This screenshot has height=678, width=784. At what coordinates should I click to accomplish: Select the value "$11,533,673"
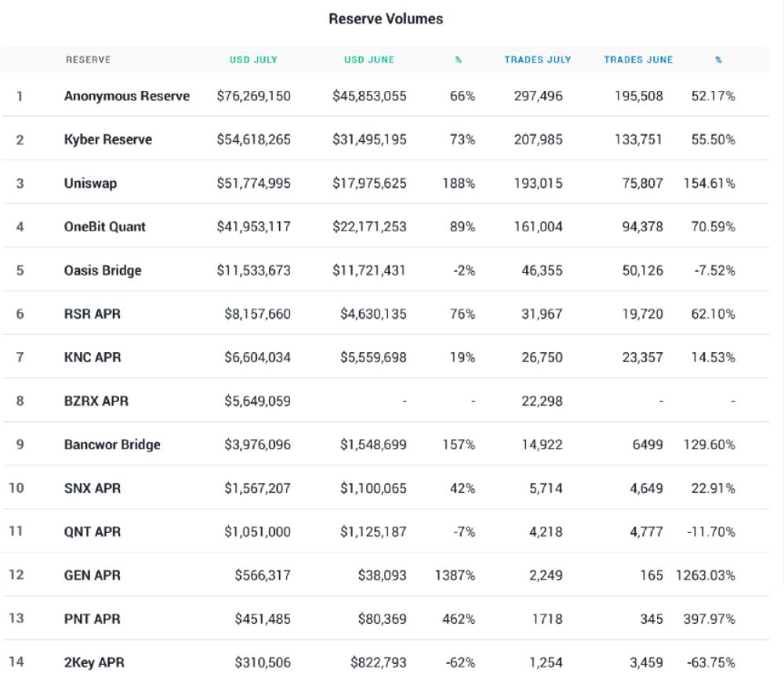[253, 270]
